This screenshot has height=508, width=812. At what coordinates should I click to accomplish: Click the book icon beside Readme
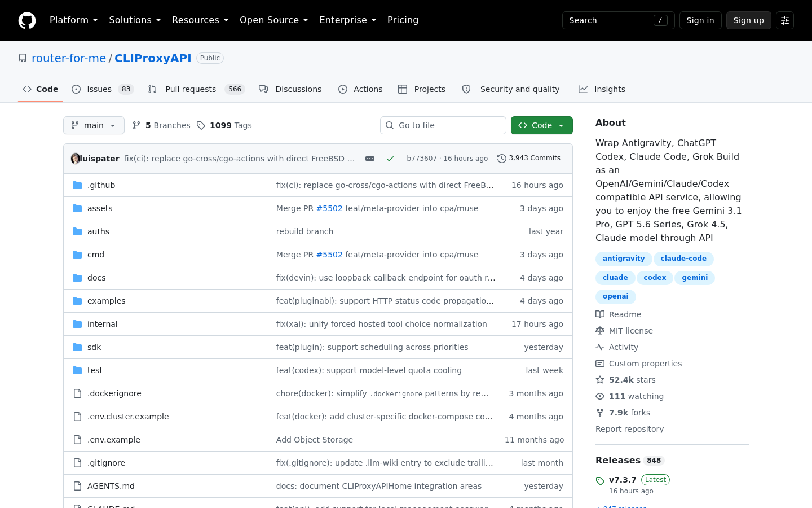pos(600,314)
